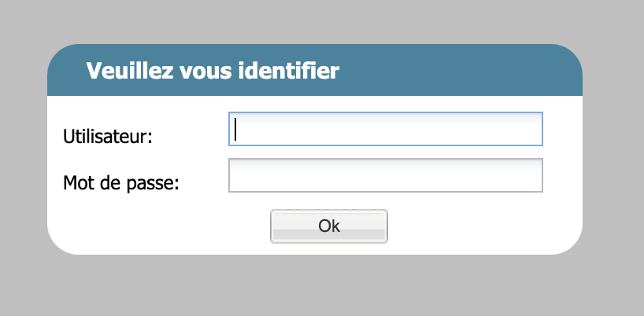The height and width of the screenshot is (316, 644).
Task: Click the "Mot de passe:" label
Action: [121, 184]
